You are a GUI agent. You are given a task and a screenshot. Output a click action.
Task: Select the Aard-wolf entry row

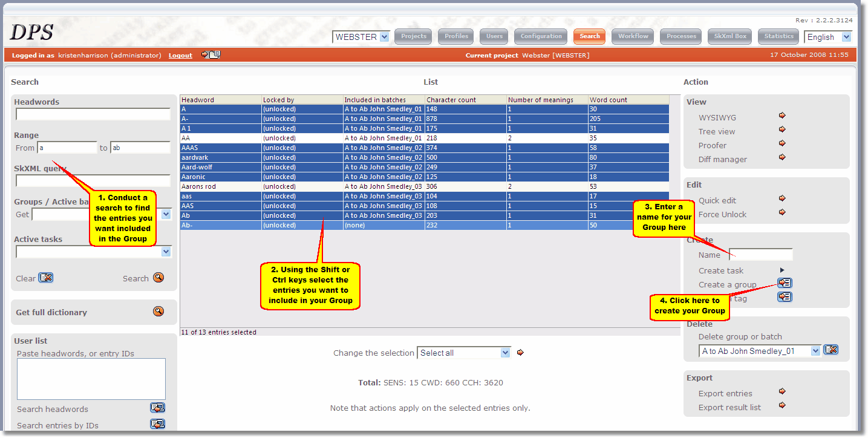click(x=425, y=167)
